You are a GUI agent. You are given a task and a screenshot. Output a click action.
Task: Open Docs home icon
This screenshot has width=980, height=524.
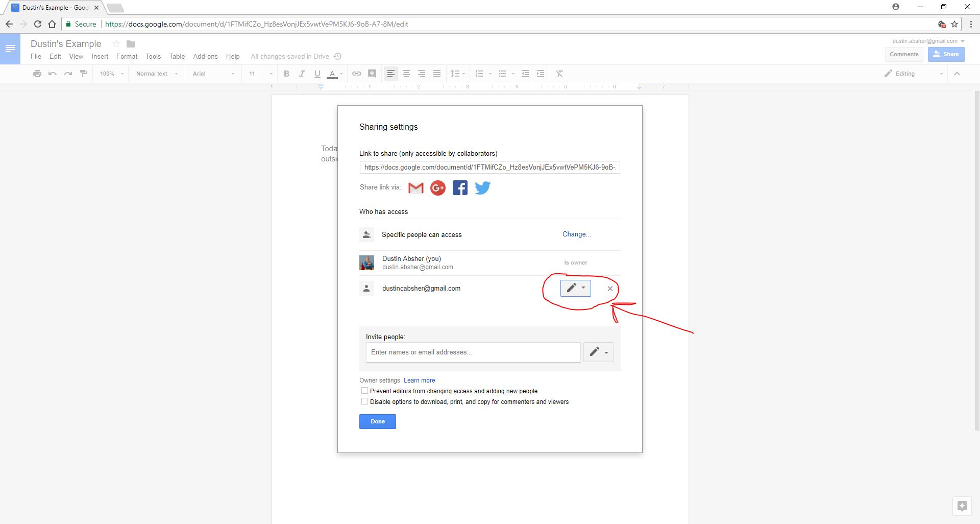pos(10,49)
